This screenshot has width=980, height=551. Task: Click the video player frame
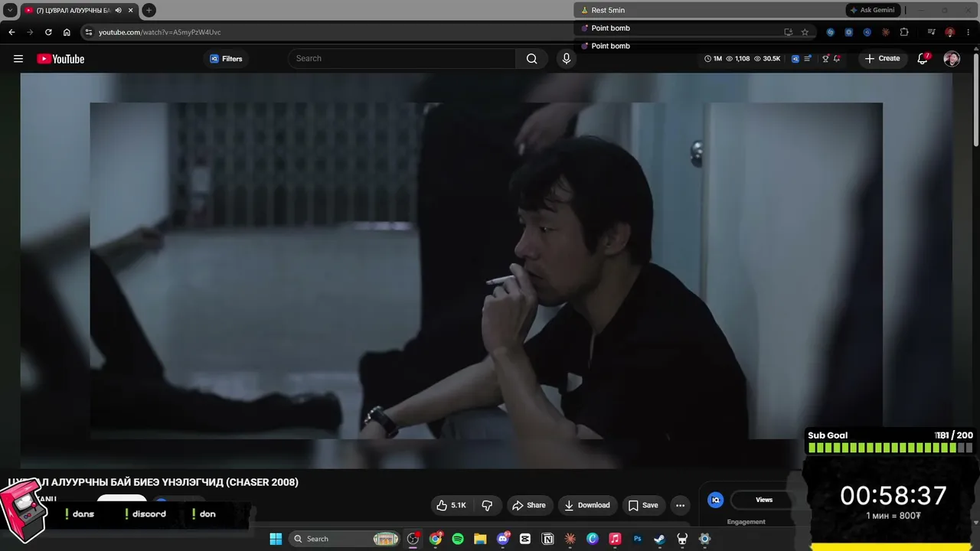click(486, 270)
